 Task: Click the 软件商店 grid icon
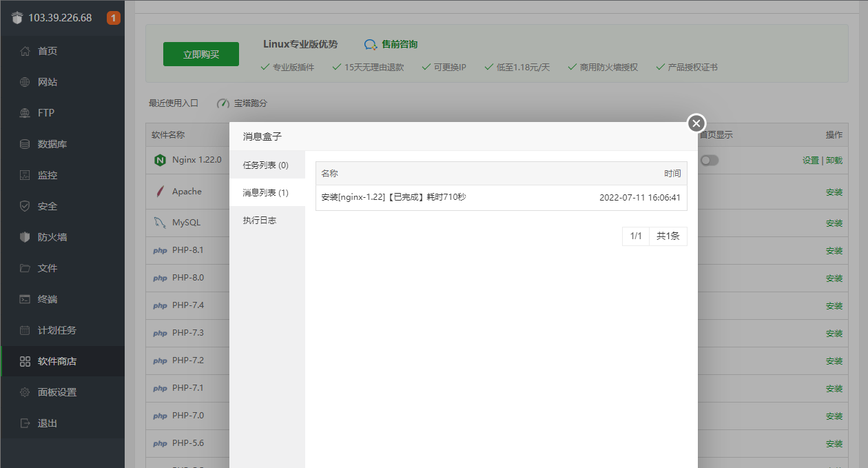(25, 361)
